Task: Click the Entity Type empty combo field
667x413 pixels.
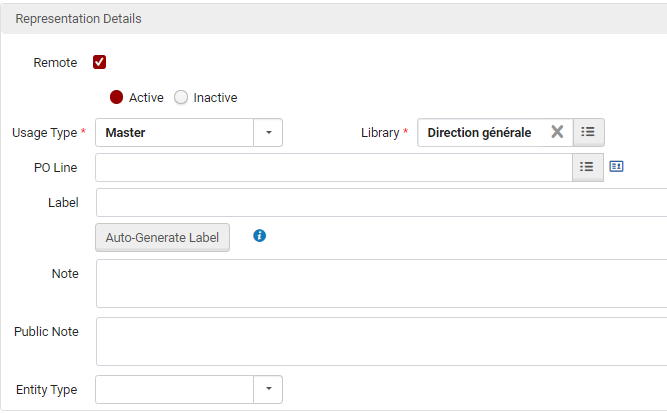Action: point(174,389)
